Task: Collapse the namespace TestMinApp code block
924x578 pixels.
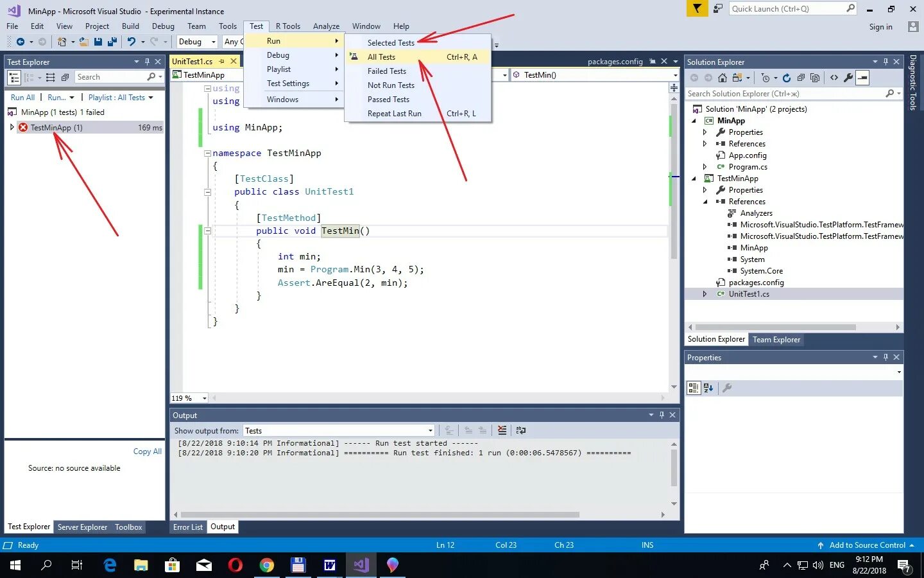Action: click(x=207, y=153)
